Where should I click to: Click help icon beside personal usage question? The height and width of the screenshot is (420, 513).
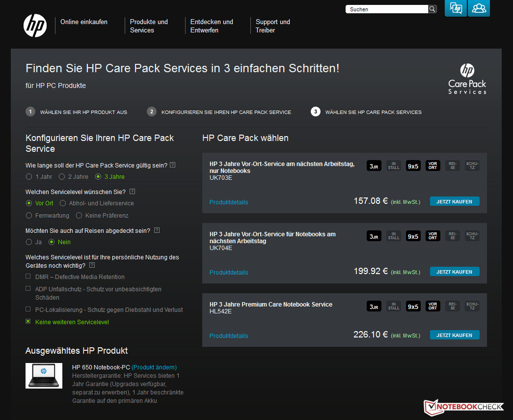pyautogui.click(x=92, y=265)
